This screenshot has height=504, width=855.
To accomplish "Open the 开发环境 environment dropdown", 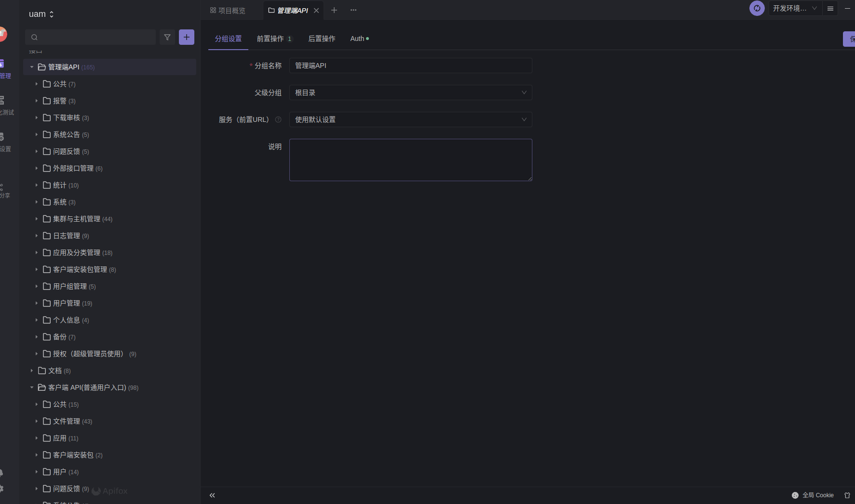I will pos(795,8).
